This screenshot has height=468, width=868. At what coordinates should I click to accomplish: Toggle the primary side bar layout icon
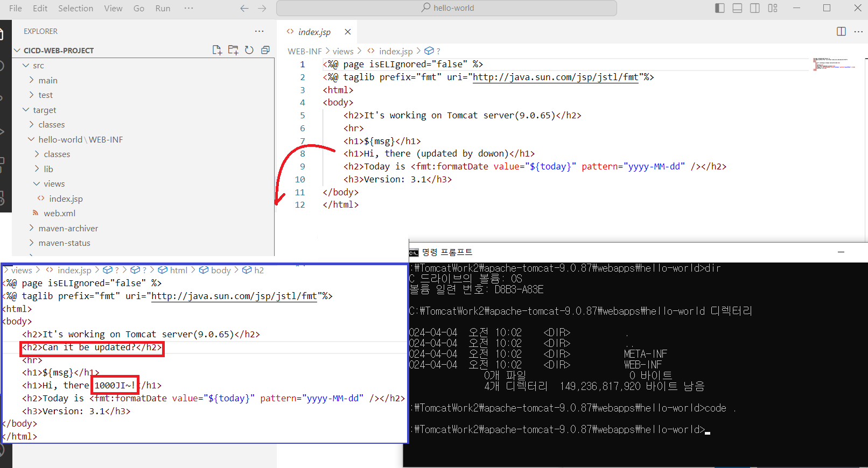coord(720,8)
